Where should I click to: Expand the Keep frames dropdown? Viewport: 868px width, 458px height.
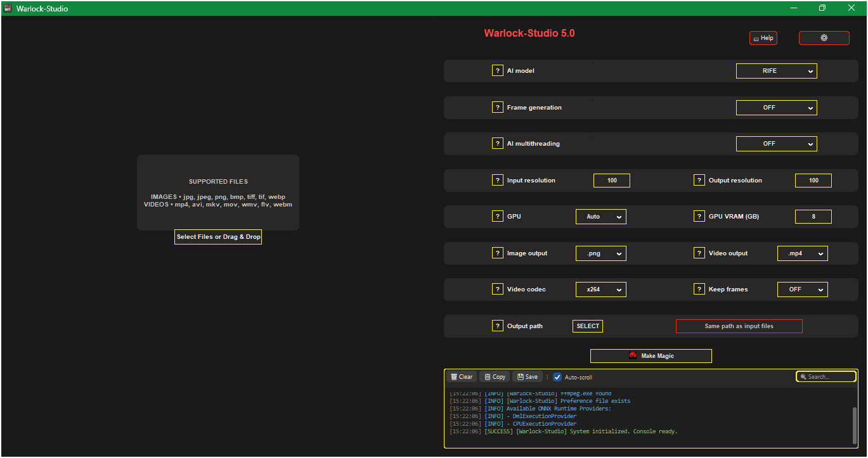pos(803,289)
